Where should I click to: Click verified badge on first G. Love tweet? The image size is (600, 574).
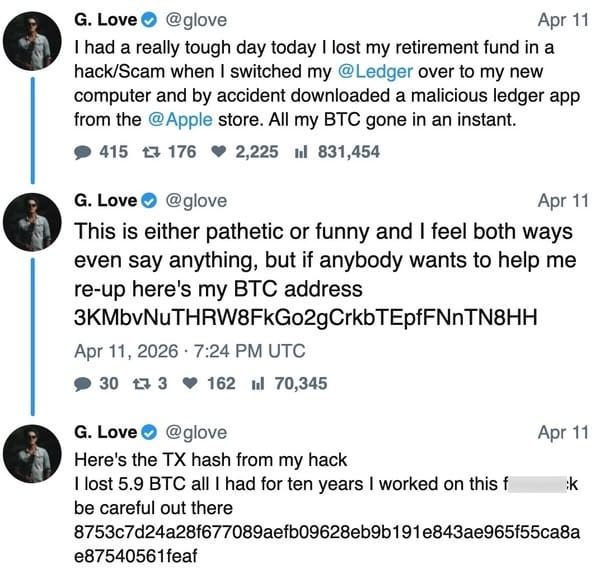(149, 19)
